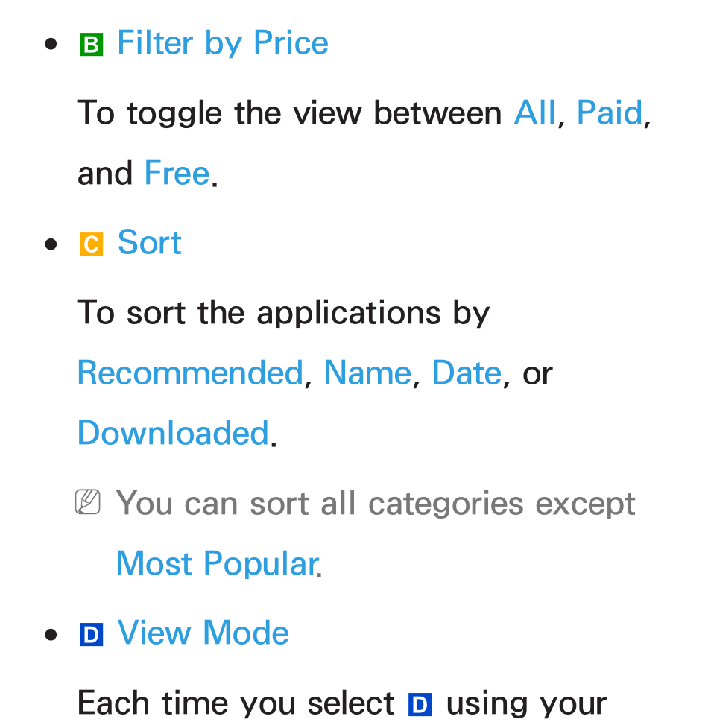
Task: Click the blue 'Free' option text
Action: (177, 173)
